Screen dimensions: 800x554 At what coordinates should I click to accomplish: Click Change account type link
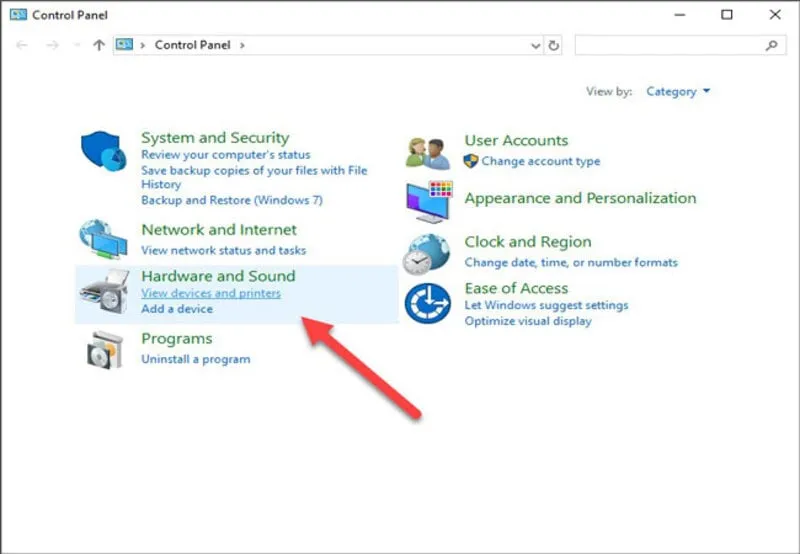(540, 161)
